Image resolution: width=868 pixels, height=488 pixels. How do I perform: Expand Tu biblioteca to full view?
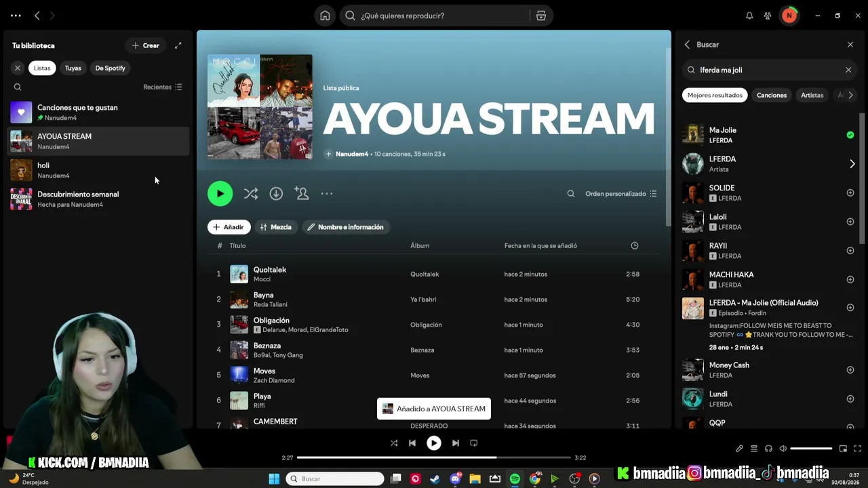pyautogui.click(x=178, y=45)
